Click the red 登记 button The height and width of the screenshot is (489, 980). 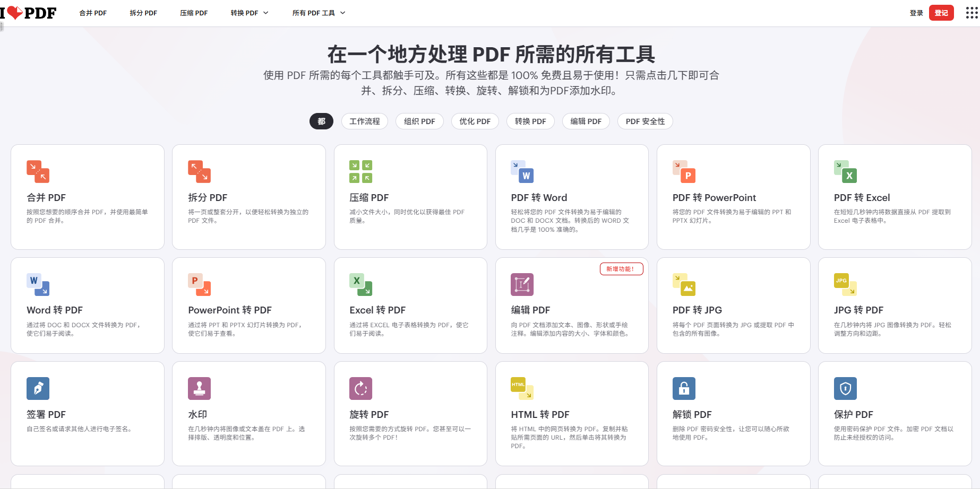point(941,13)
